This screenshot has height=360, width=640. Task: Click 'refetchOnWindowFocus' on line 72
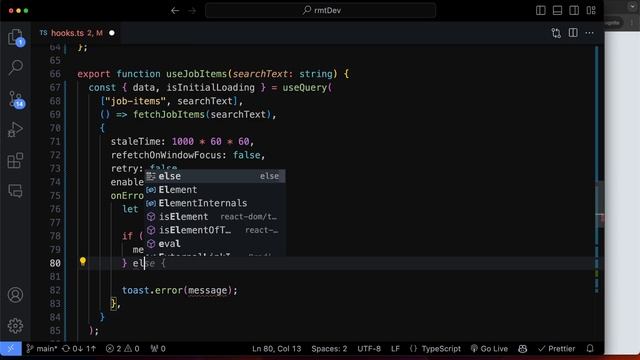[166, 155]
